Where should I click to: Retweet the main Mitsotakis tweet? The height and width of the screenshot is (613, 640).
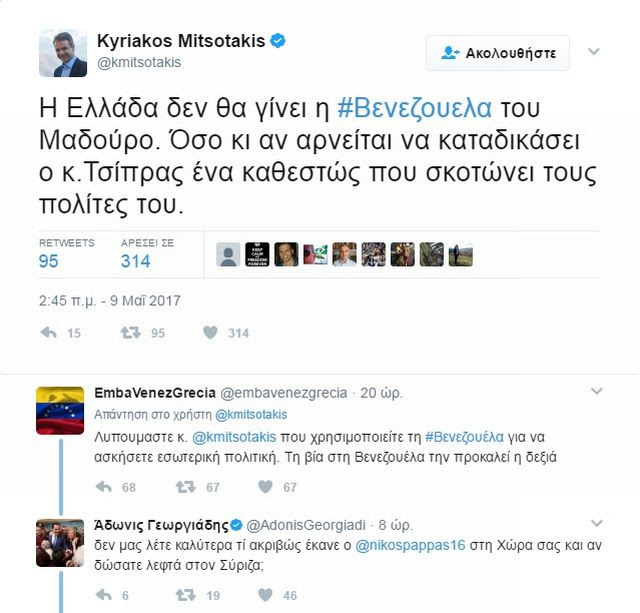pyautogui.click(x=130, y=333)
